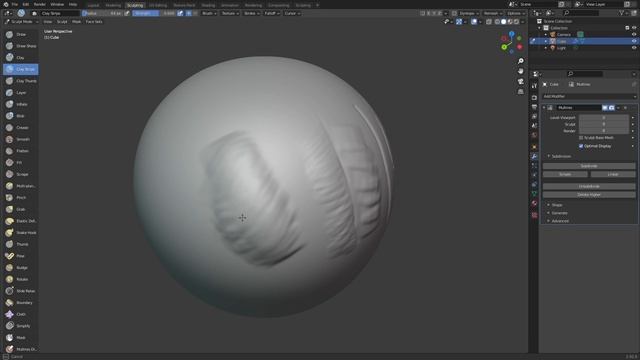Open the Mask menu in viewport header
Viewport: 640px width, 360px height.
[x=76, y=22]
